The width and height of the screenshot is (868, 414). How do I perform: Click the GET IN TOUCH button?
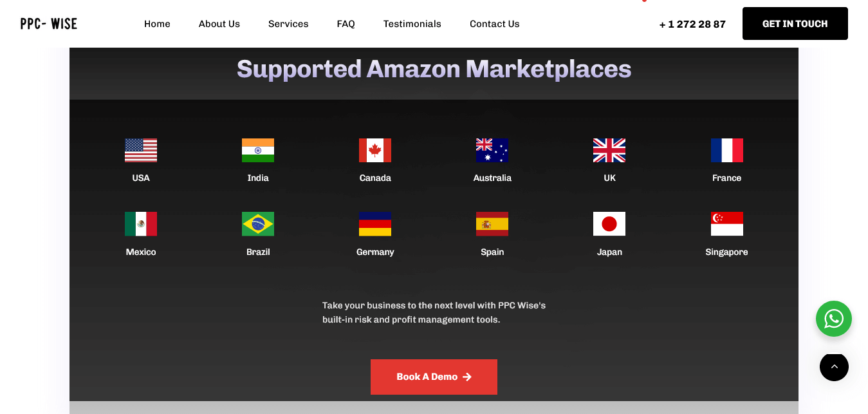pyautogui.click(x=795, y=24)
